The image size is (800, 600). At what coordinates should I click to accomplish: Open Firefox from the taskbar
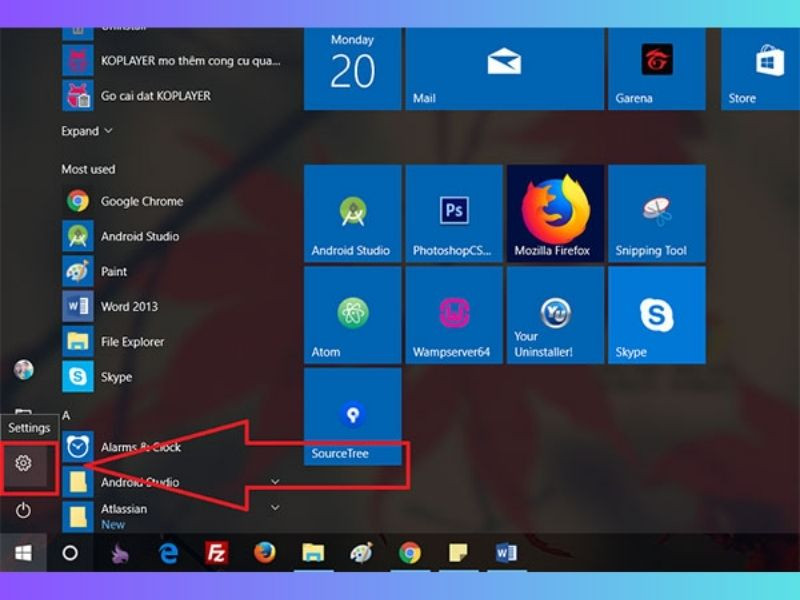pos(265,553)
